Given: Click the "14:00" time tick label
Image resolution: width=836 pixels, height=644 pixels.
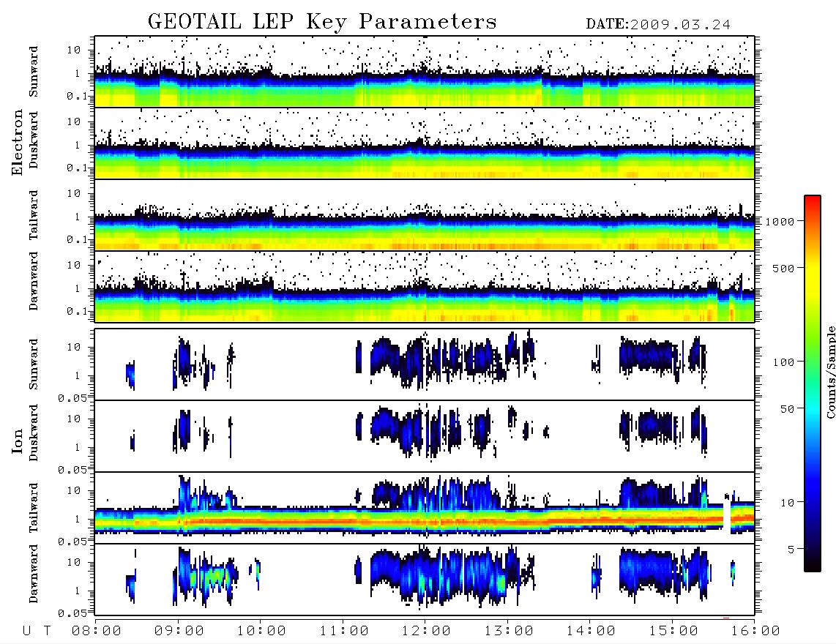Looking at the screenshot, I should pos(590,632).
